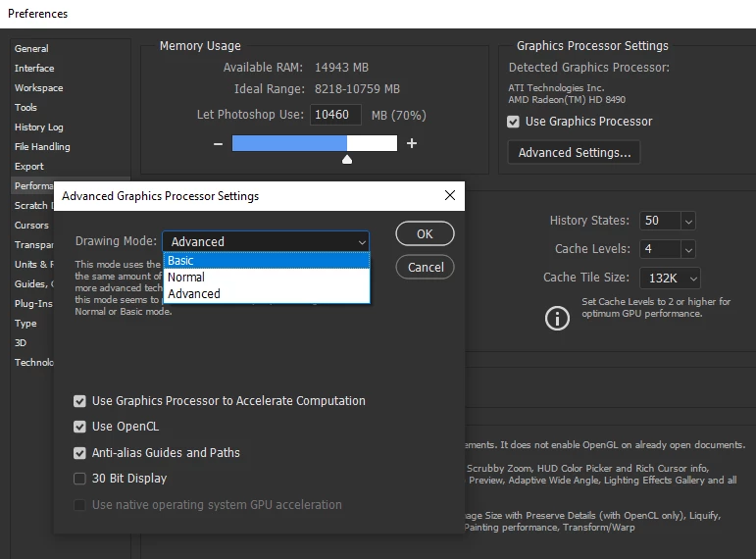
Task: Open the Workspace preferences category
Action: tap(38, 88)
